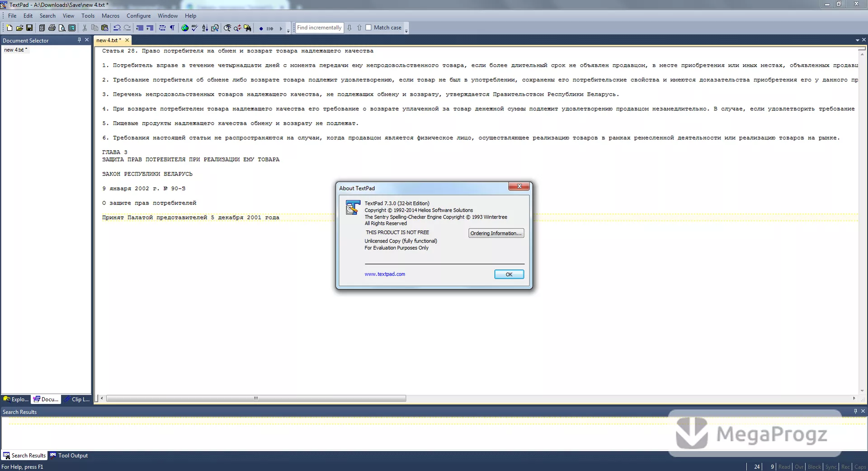
Task: Select new 4.txt in Document Selector
Action: click(16, 50)
